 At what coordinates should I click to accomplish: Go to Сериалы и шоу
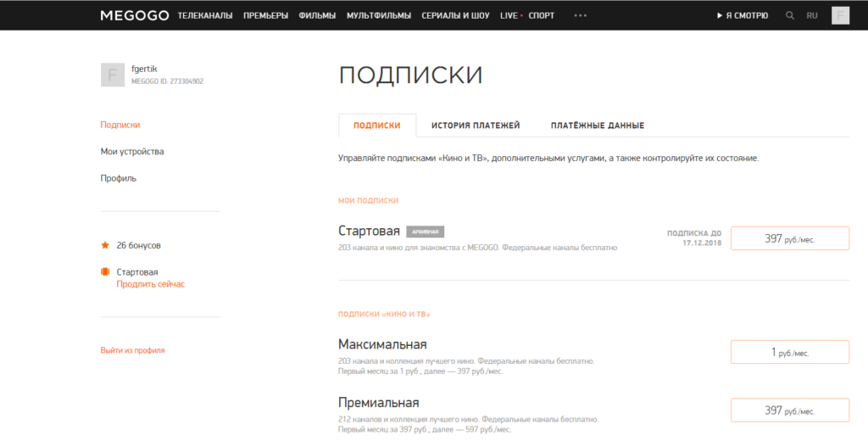(x=455, y=15)
